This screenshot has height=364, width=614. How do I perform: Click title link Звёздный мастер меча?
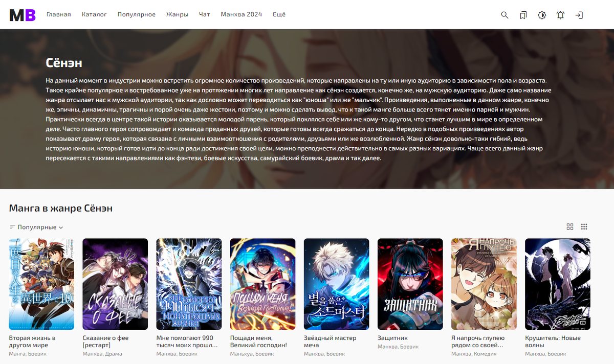(x=330, y=342)
